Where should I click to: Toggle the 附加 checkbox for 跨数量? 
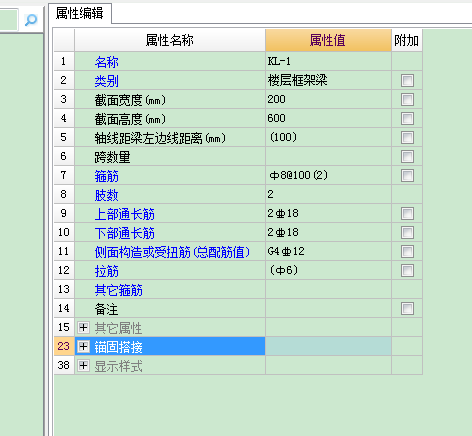coord(407,156)
